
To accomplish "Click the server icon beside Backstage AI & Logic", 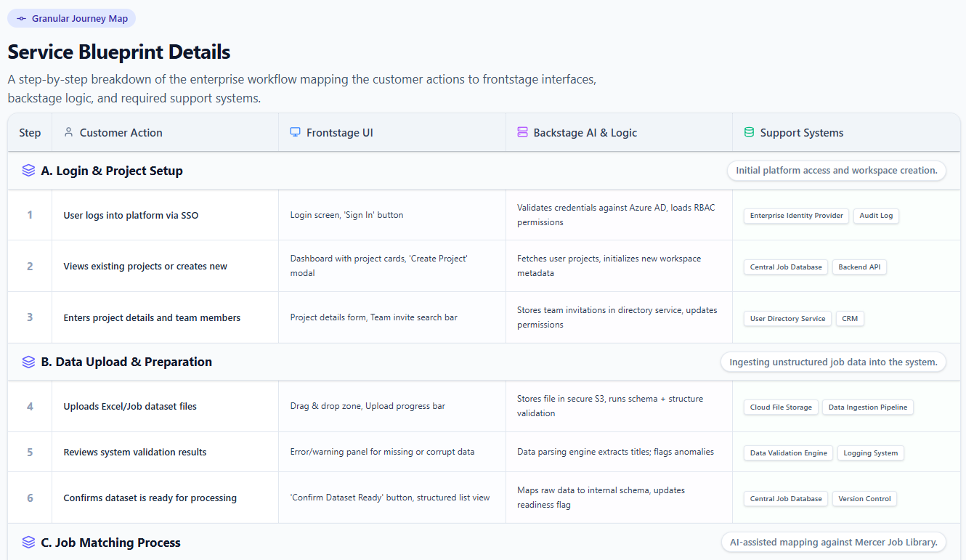I will click(x=522, y=132).
